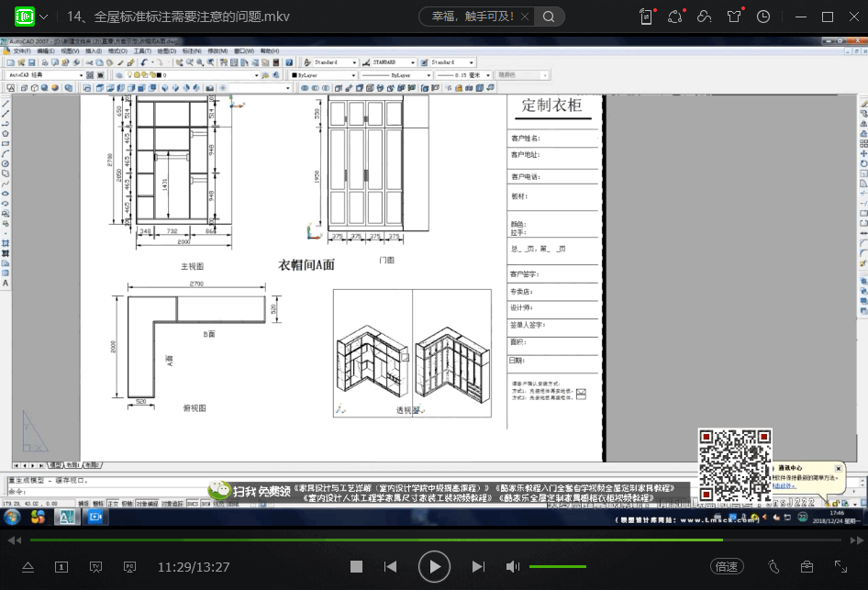Image resolution: width=868 pixels, height=590 pixels.
Task: Open the 标注(N) menu in AutoCAD
Action: click(x=192, y=50)
